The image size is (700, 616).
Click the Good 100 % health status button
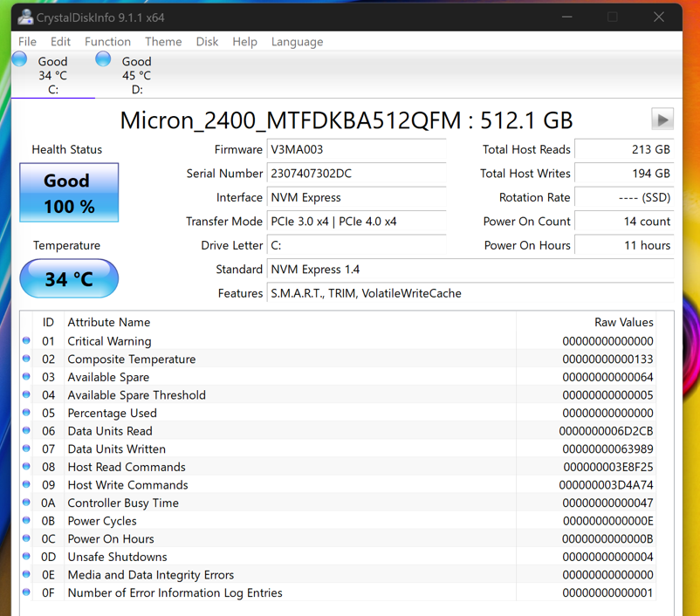coord(69,192)
